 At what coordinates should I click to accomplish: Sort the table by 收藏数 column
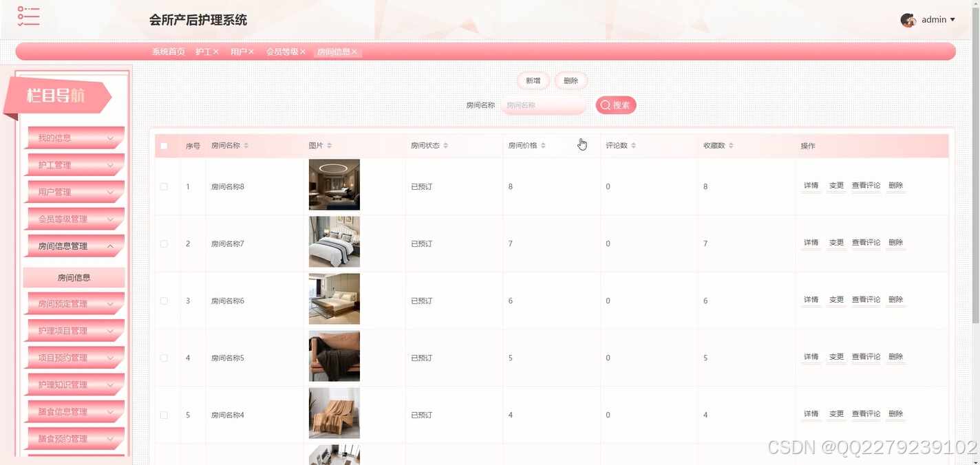click(732, 145)
